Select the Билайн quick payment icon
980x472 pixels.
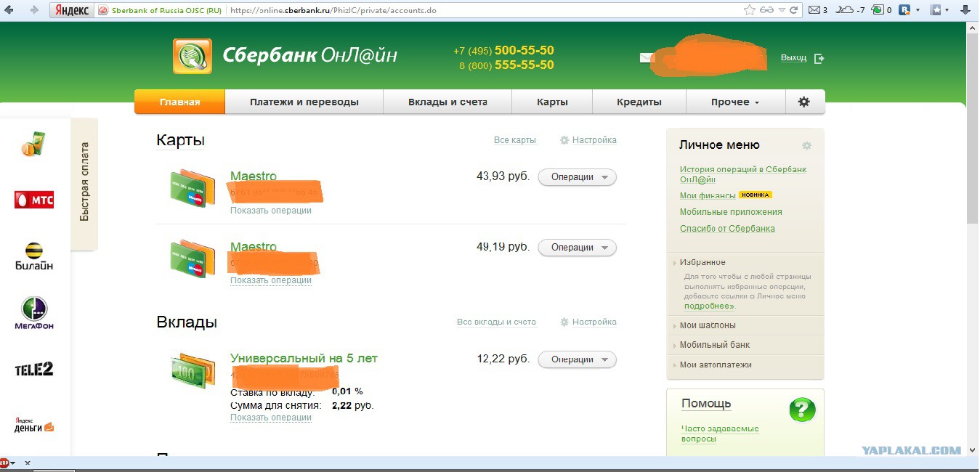pyautogui.click(x=34, y=256)
